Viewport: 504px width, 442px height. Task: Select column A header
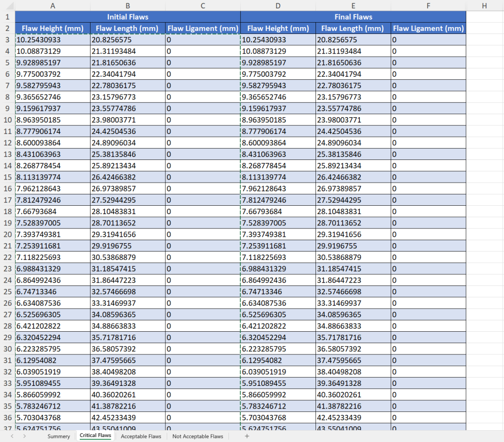[x=53, y=5]
